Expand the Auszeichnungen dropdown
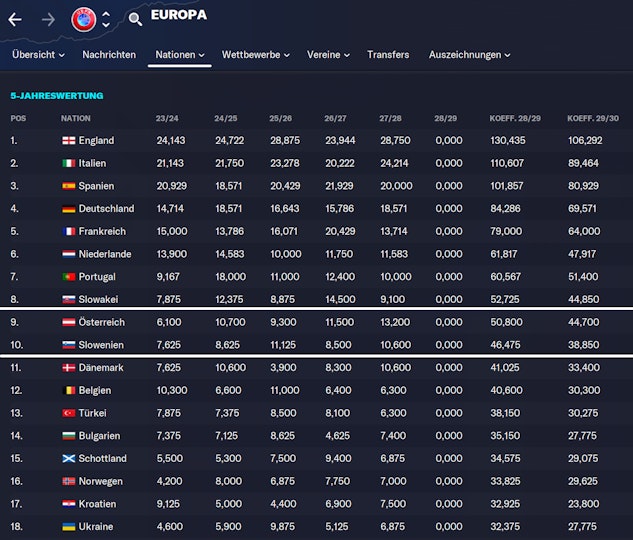Image resolution: width=633 pixels, height=540 pixels. [x=469, y=55]
